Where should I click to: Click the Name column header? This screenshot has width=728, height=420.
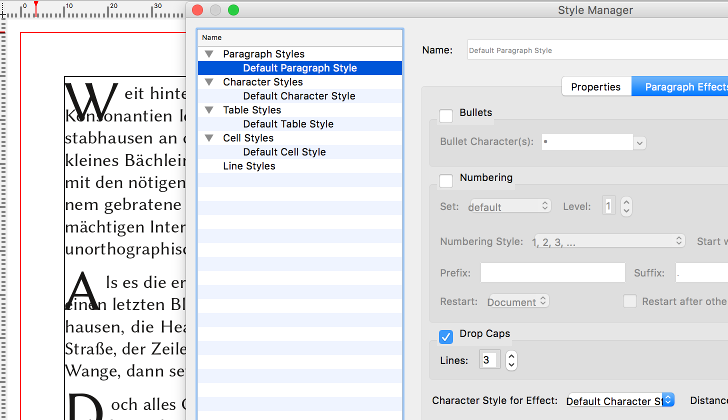[211, 37]
